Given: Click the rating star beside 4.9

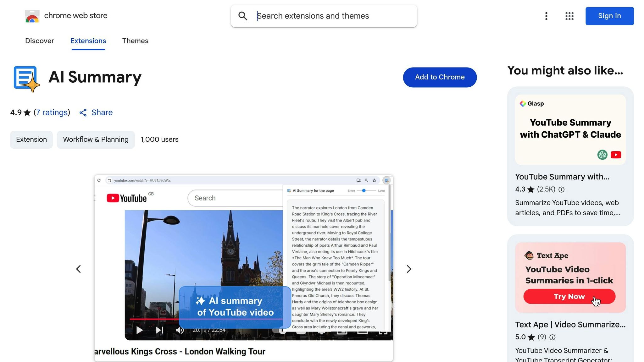Looking at the screenshot, I should tap(27, 112).
